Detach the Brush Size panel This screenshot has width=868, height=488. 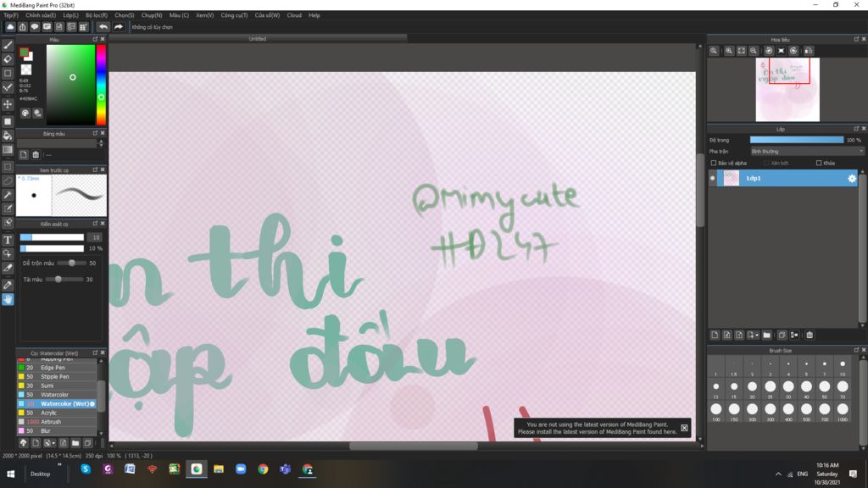pos(856,350)
